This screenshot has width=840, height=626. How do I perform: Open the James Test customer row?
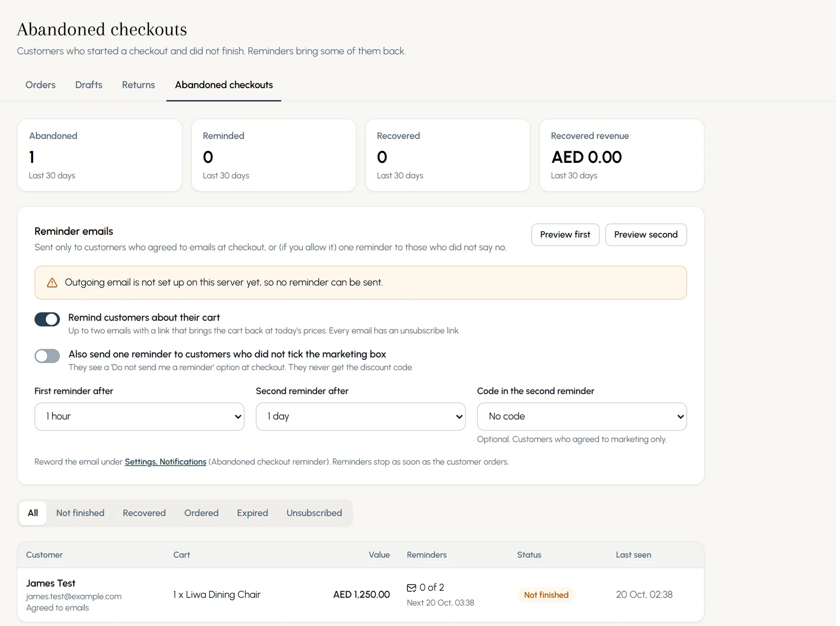tap(361, 595)
